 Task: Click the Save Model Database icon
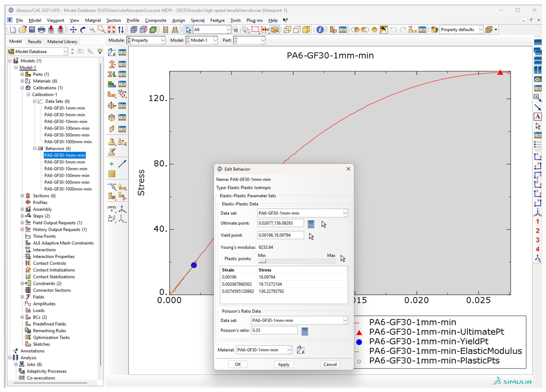(32, 30)
